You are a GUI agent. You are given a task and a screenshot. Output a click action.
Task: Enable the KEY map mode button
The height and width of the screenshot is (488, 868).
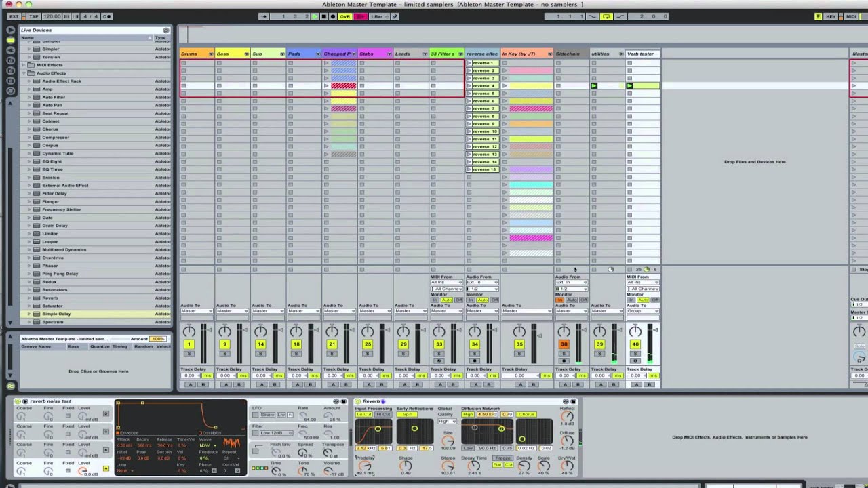831,16
